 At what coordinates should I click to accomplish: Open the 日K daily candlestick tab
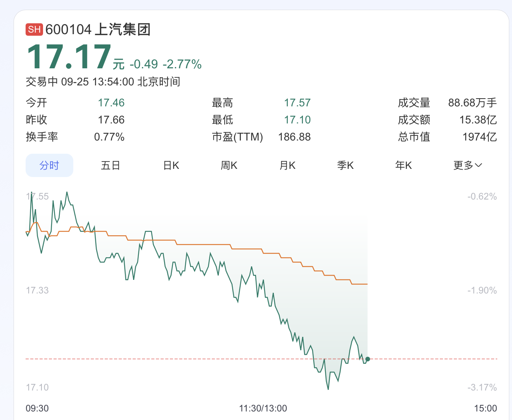click(171, 165)
